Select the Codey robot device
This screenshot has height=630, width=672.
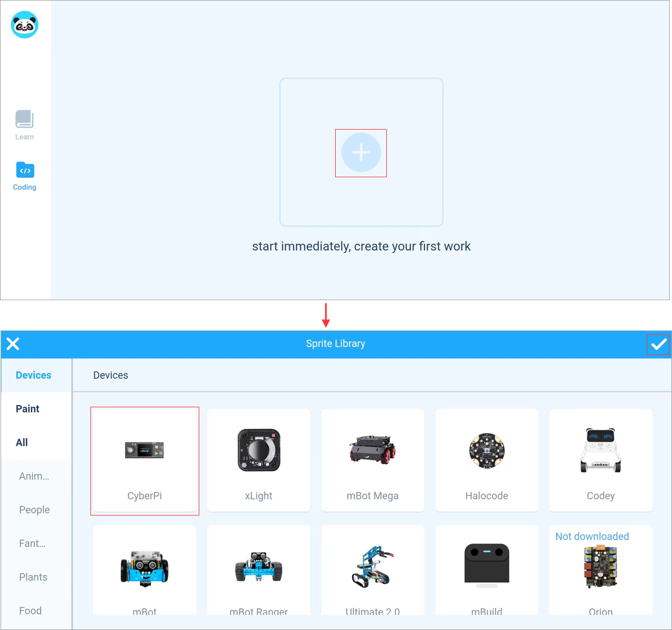pos(601,461)
